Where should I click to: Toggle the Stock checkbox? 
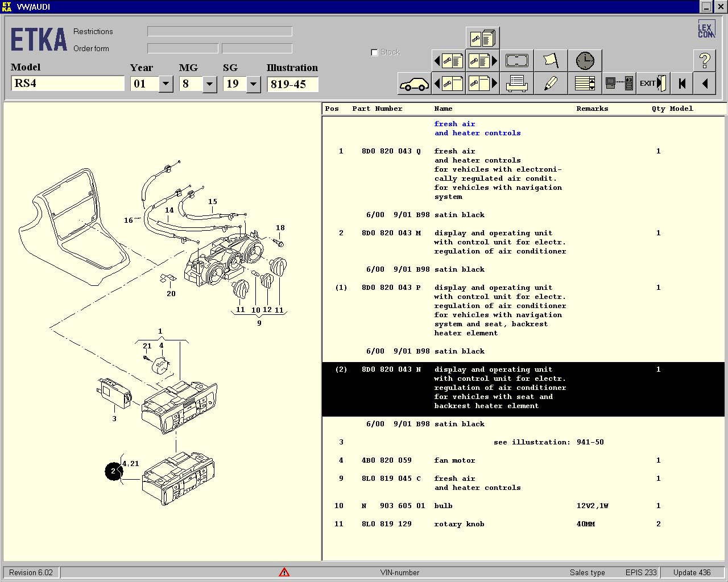[374, 52]
